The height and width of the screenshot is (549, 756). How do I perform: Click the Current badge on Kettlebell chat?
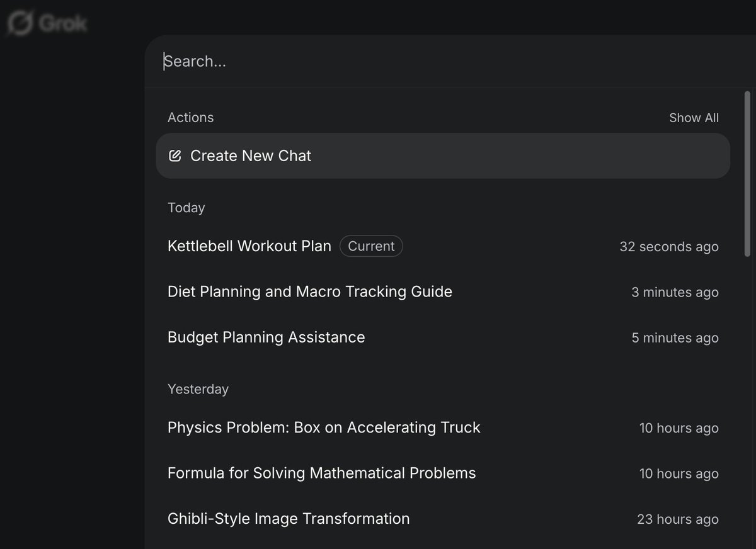pos(371,246)
